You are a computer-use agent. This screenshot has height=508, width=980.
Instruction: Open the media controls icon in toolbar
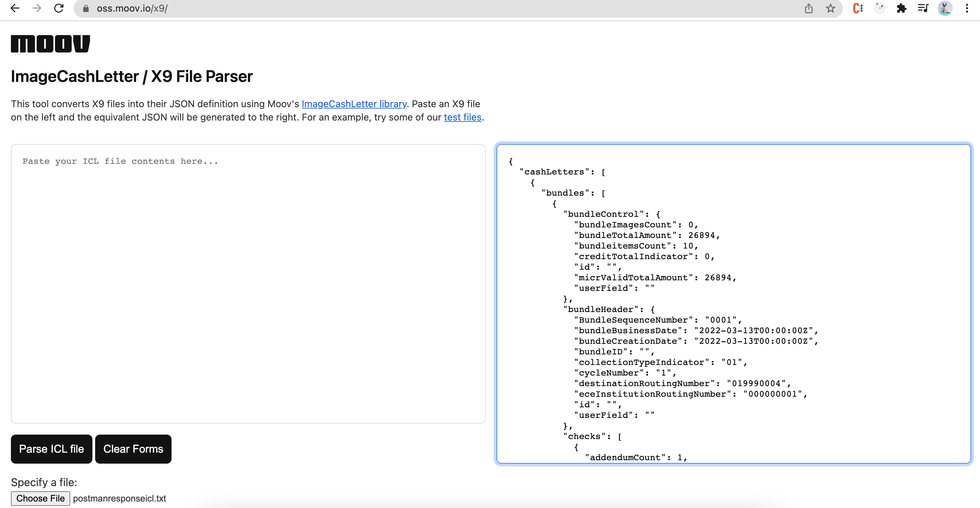(923, 8)
